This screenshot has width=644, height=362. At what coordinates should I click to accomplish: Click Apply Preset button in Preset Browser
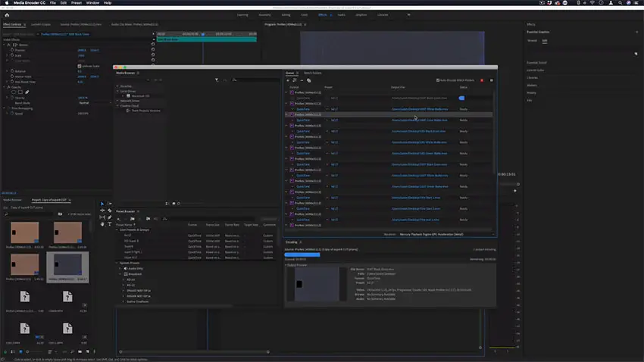click(x=269, y=219)
